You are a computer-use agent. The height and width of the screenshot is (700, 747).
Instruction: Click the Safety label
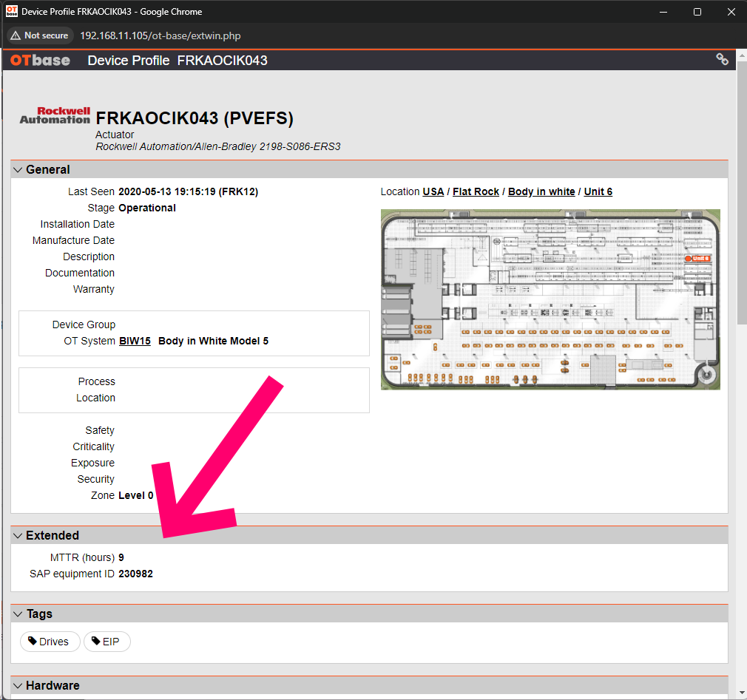[x=100, y=430]
